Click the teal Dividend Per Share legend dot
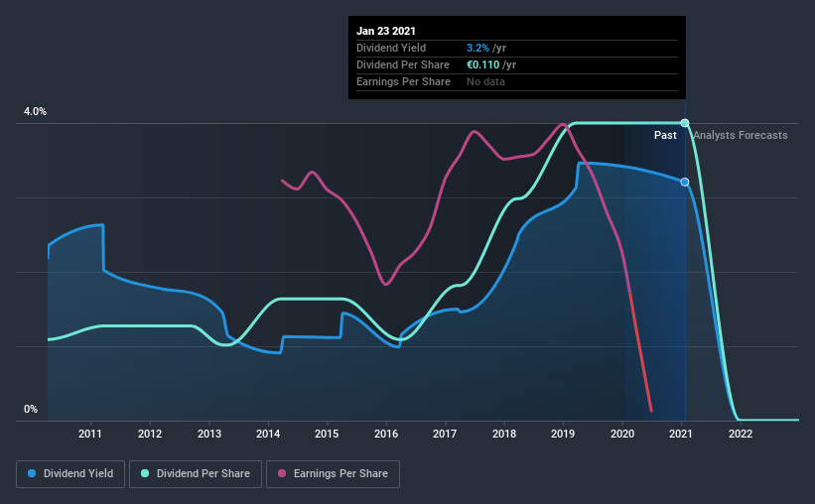 (145, 473)
